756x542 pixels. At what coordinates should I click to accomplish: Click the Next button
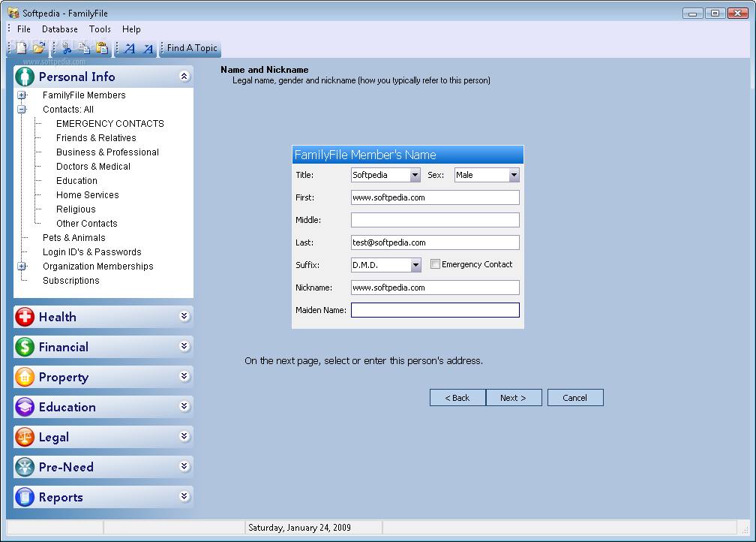click(x=514, y=398)
